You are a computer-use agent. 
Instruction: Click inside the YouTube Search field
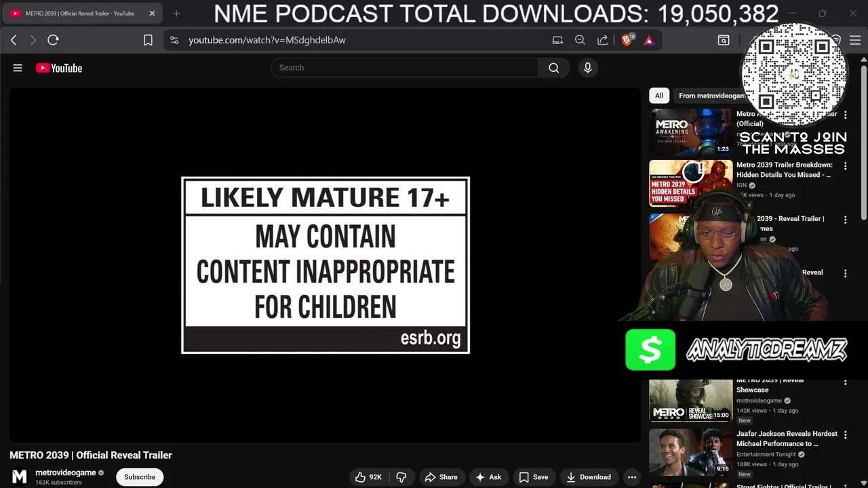[x=404, y=68]
